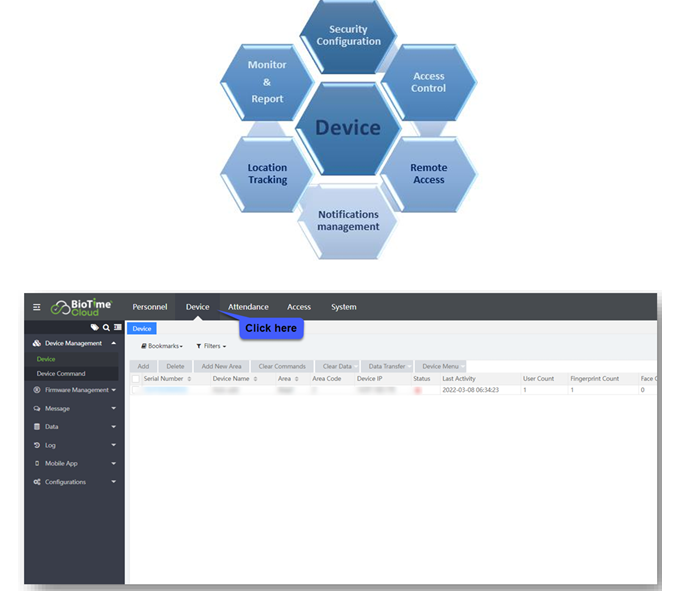The width and height of the screenshot is (677, 592).
Task: Click the red status indicator in device row
Action: point(417,390)
